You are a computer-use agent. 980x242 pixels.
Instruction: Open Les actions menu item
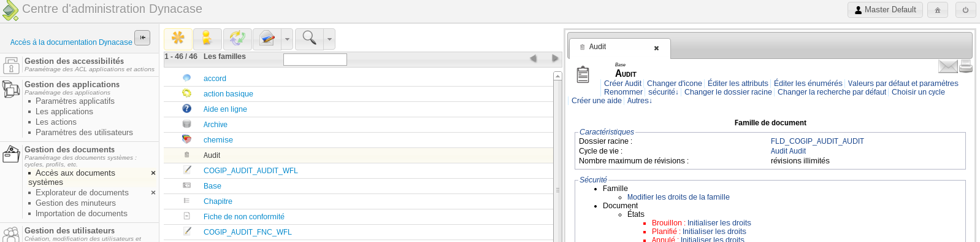point(56,122)
